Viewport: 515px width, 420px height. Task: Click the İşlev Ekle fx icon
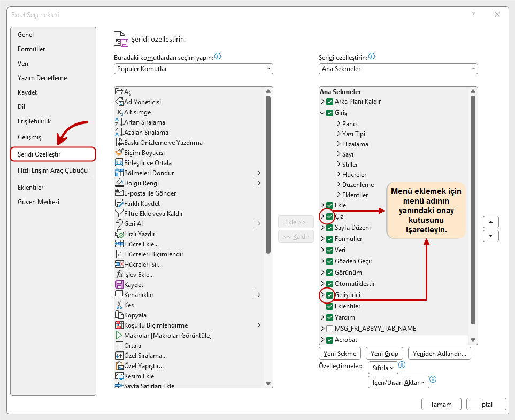click(119, 275)
